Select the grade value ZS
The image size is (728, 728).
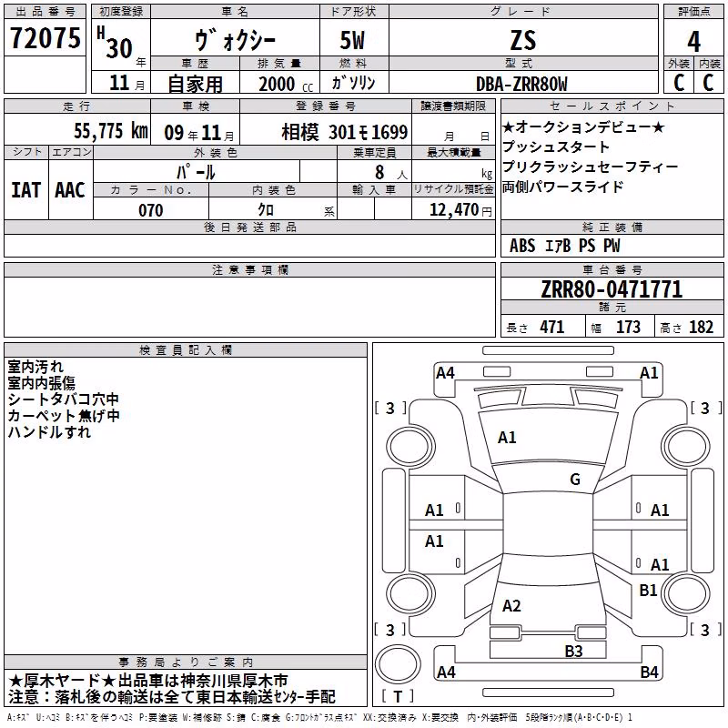pyautogui.click(x=523, y=40)
